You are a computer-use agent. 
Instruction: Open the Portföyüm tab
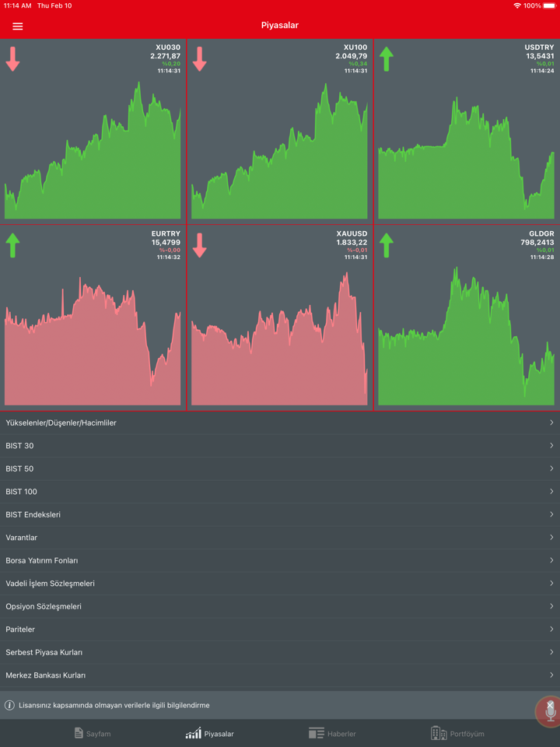[457, 733]
